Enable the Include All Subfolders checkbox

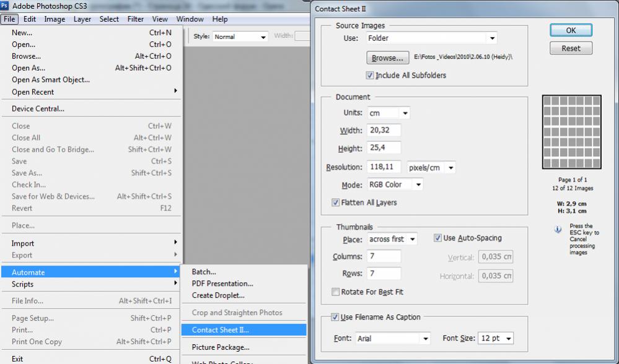(370, 76)
